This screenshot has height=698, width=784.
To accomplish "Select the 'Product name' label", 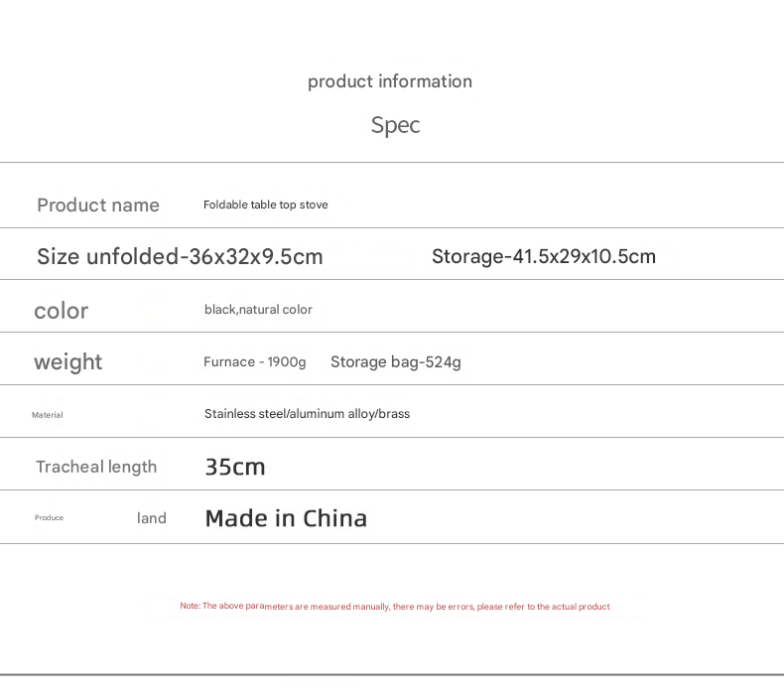I will pyautogui.click(x=98, y=206).
